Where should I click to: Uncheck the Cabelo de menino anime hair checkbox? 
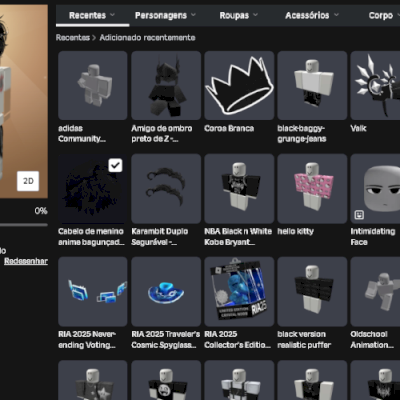(115, 165)
